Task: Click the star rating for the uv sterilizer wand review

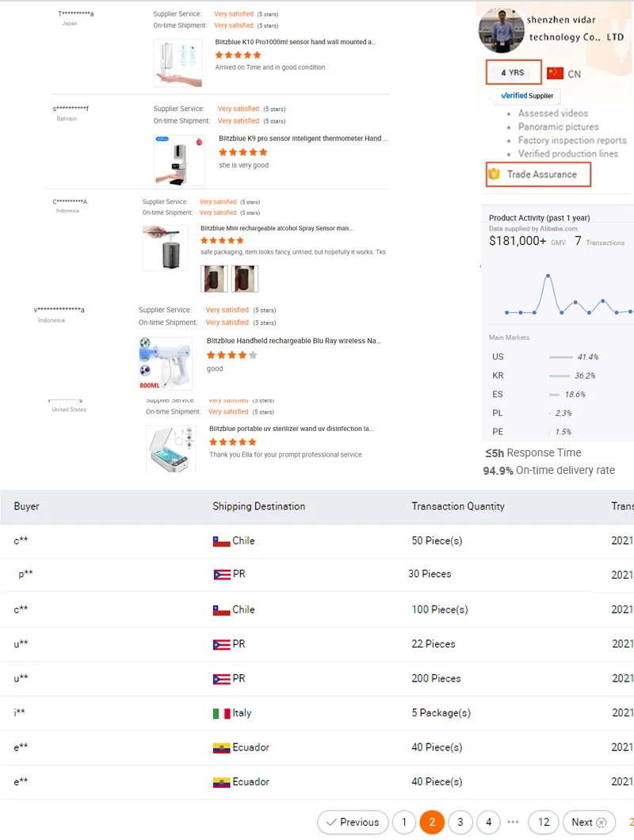Action: point(232,442)
